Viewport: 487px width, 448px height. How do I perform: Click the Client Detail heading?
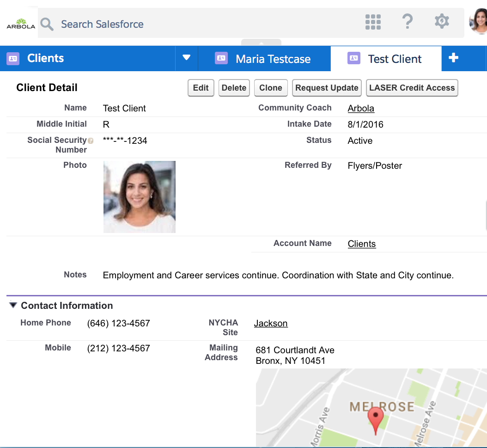coord(47,87)
